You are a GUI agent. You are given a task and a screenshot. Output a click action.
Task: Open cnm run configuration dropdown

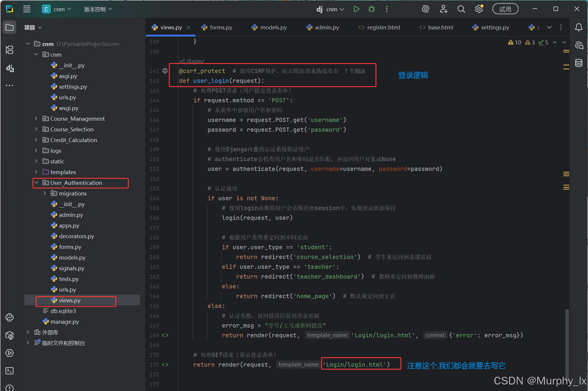330,9
